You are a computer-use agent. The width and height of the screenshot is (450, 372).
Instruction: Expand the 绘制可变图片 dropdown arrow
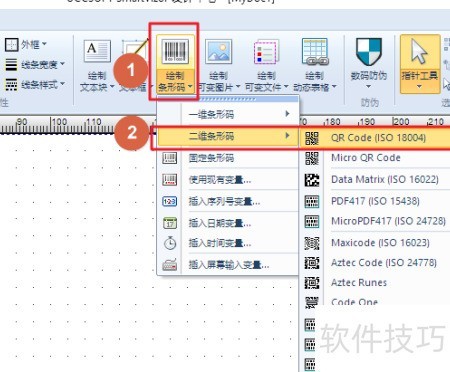238,87
